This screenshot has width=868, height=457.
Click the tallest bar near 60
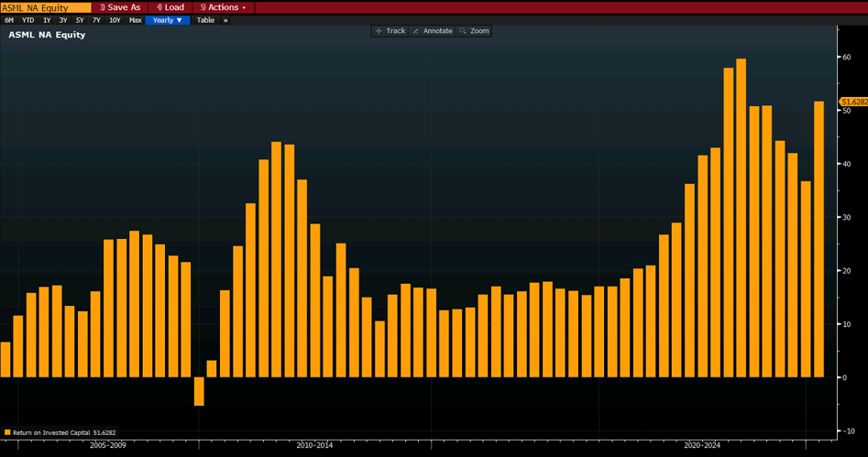click(x=742, y=218)
